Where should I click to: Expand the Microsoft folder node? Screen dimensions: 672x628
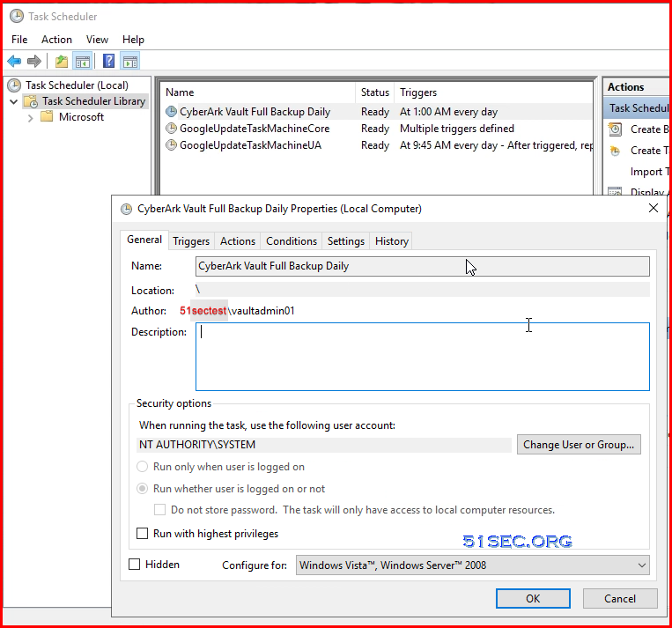[30, 117]
